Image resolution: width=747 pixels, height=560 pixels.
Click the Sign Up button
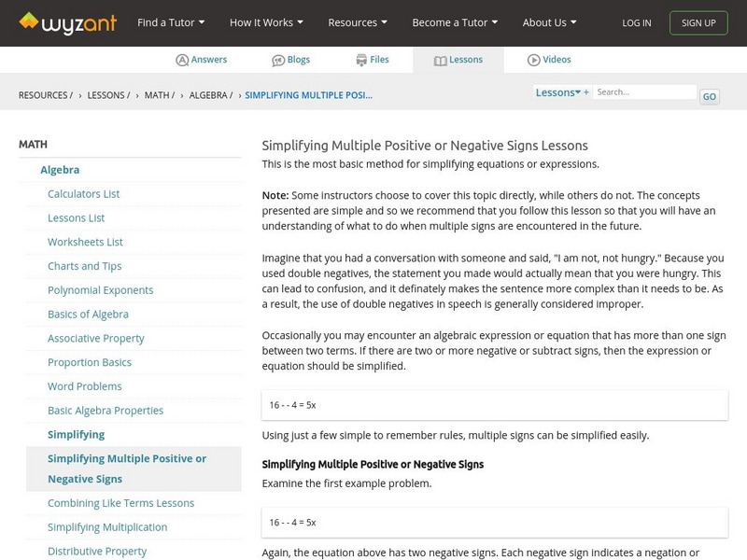pyautogui.click(x=698, y=22)
